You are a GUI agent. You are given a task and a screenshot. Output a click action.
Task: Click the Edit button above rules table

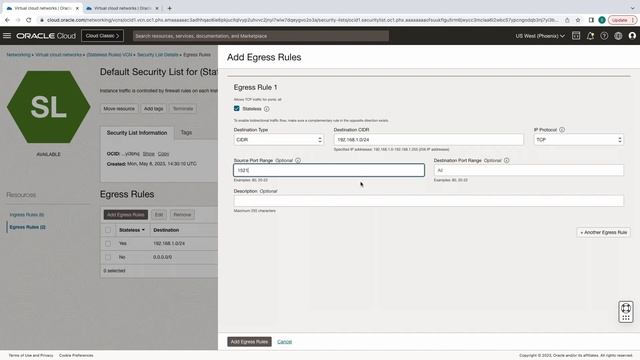pyautogui.click(x=159, y=215)
